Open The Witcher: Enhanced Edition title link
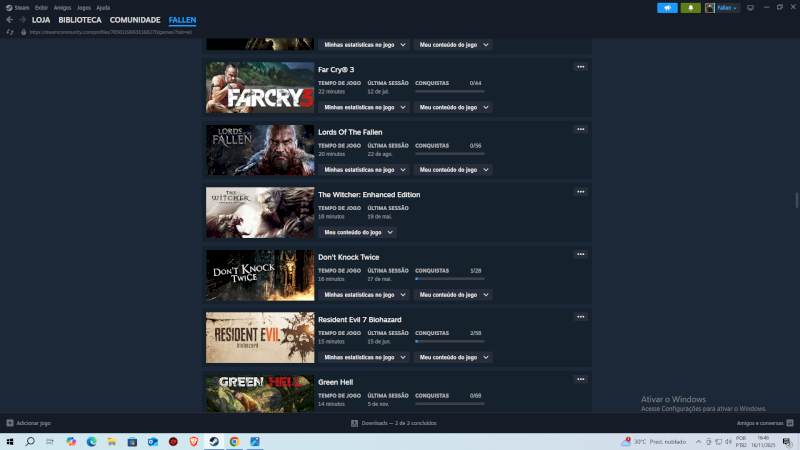The height and width of the screenshot is (450, 800). [x=369, y=194]
